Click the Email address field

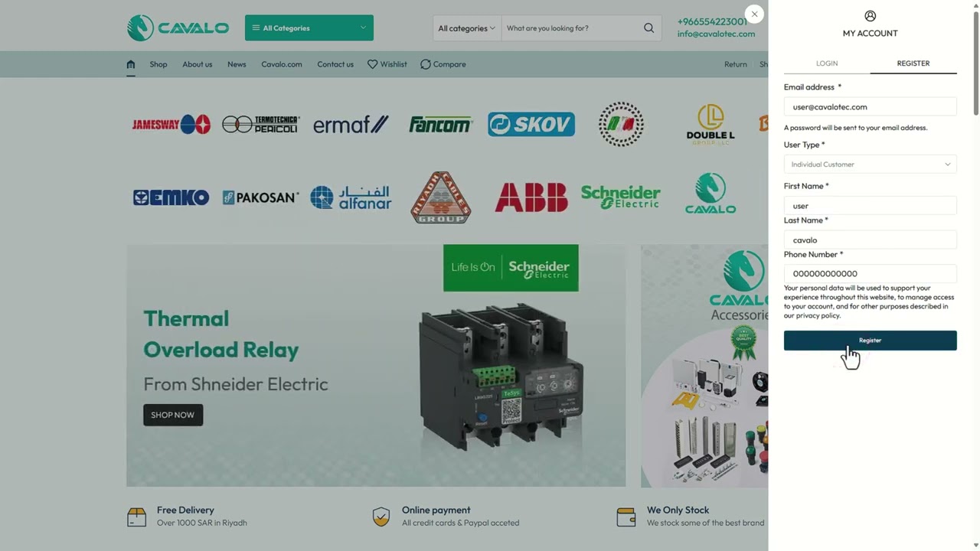pos(871,107)
